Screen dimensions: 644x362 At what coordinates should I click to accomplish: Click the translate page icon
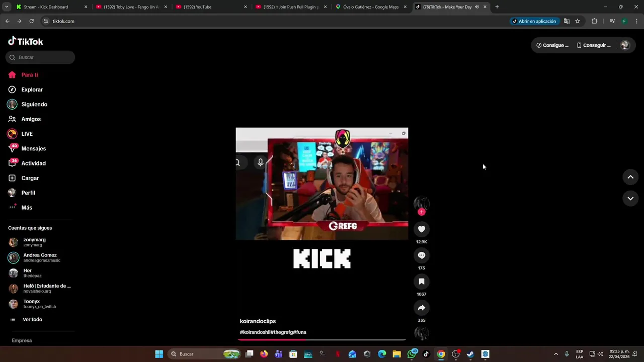tap(567, 21)
